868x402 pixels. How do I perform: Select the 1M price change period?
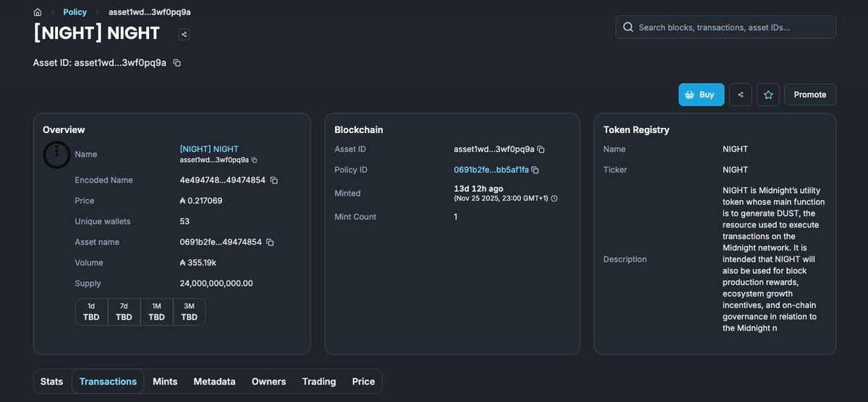pos(157,312)
